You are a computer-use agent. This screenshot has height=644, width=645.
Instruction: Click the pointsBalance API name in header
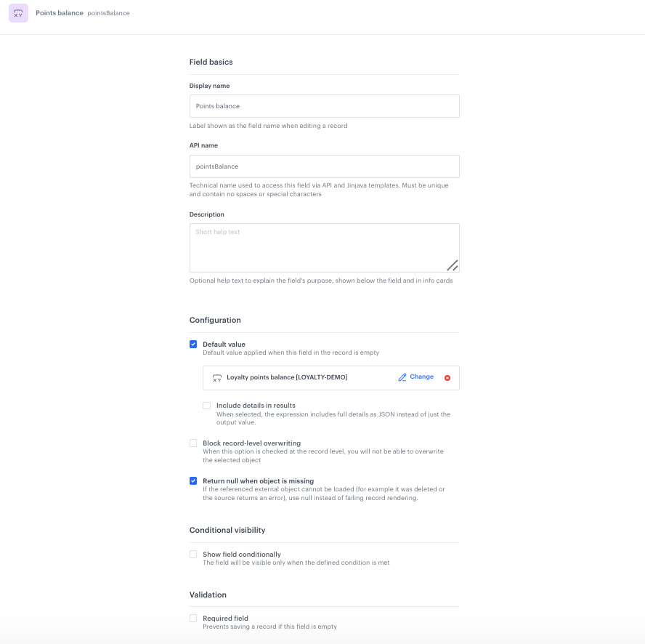pyautogui.click(x=108, y=13)
